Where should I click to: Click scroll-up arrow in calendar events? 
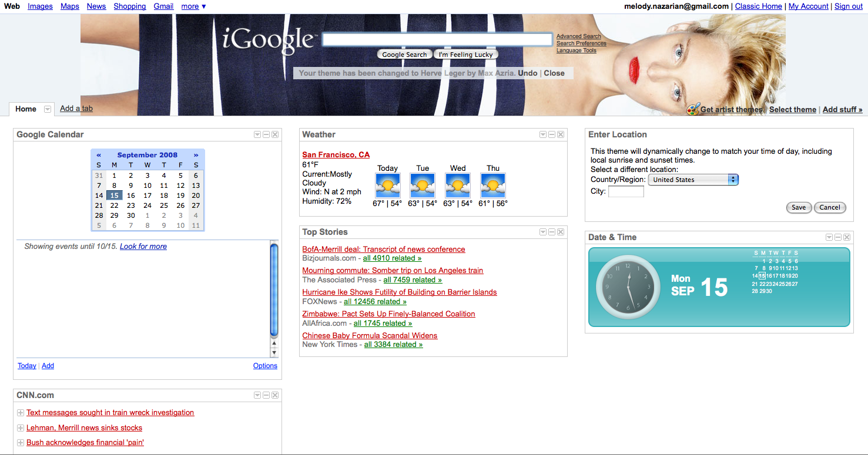pyautogui.click(x=274, y=344)
